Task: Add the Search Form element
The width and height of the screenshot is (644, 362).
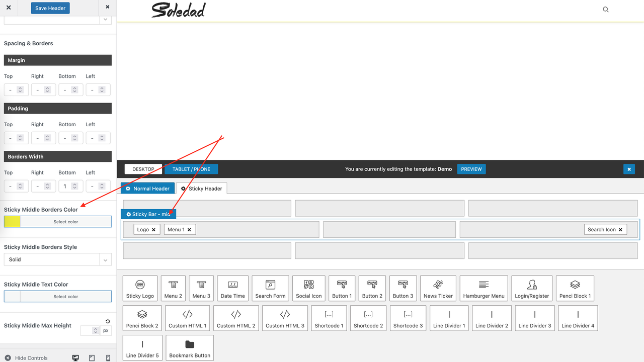Action: (270, 288)
